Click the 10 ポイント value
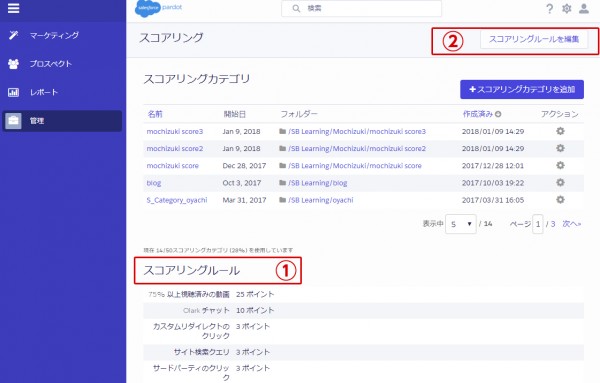600x383 pixels. [255, 311]
